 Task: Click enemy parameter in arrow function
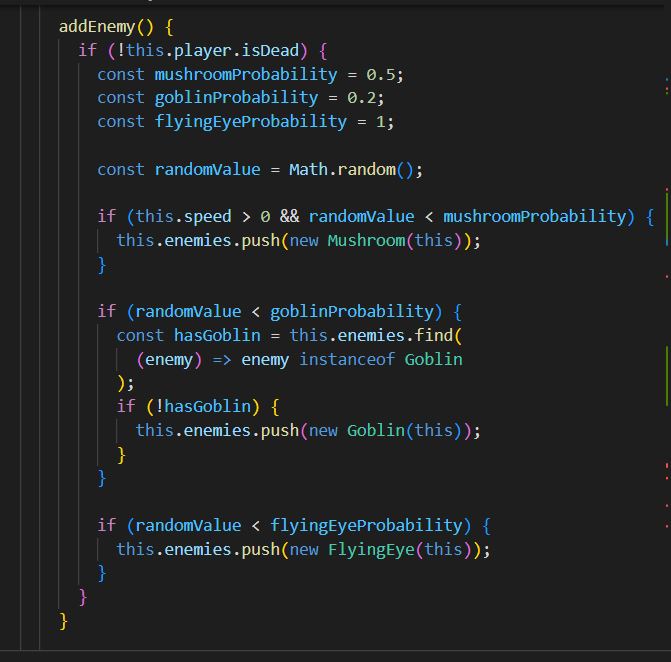(x=169, y=360)
